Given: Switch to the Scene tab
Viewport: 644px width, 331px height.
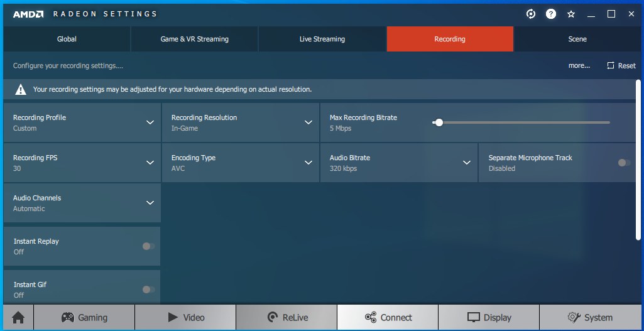Looking at the screenshot, I should pos(577,39).
